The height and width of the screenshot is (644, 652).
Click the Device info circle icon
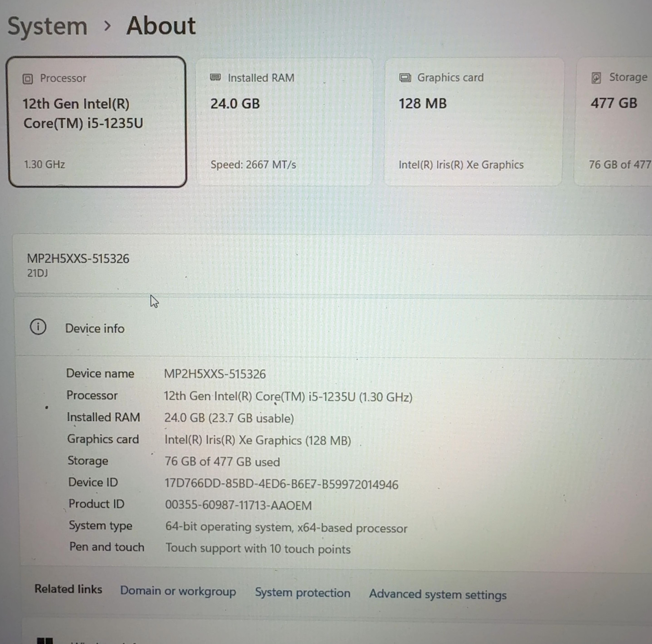pyautogui.click(x=38, y=327)
